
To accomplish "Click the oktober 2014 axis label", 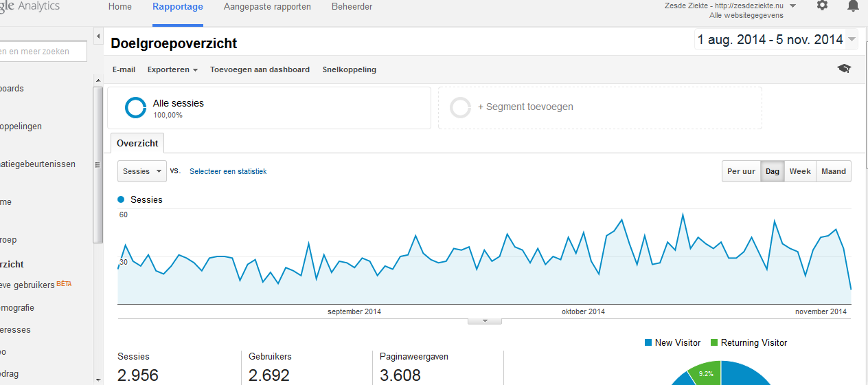I will pos(583,311).
